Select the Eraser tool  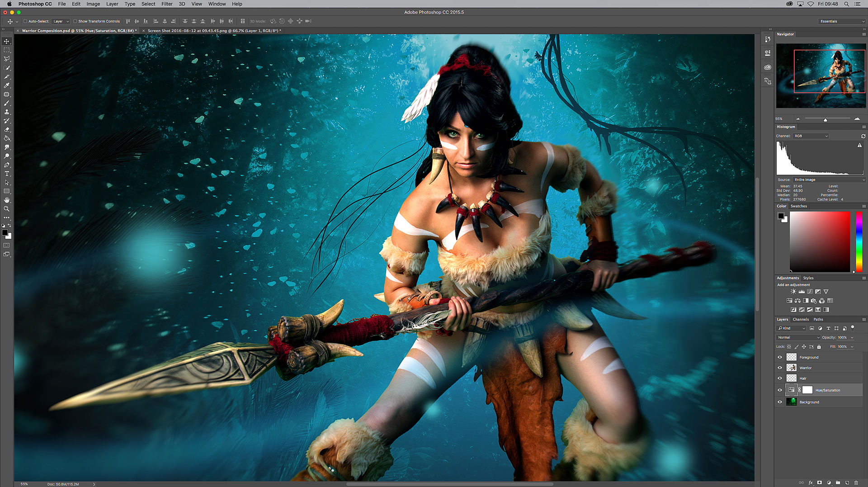pyautogui.click(x=7, y=129)
